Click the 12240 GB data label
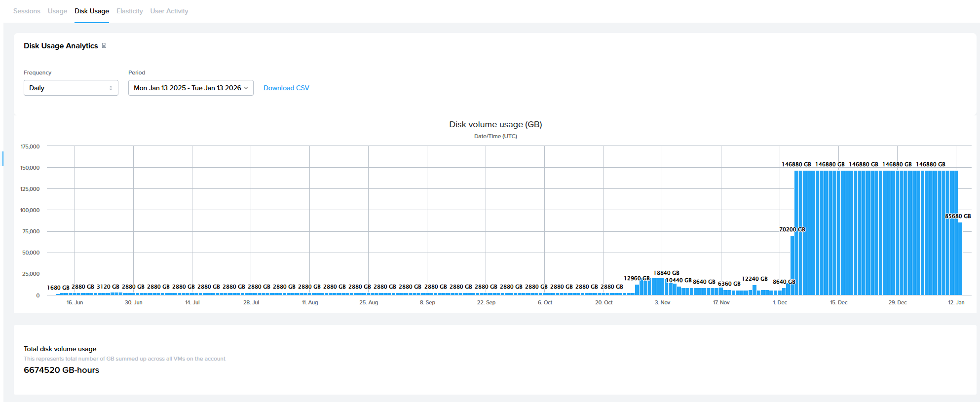This screenshot has width=980, height=402. (754, 279)
